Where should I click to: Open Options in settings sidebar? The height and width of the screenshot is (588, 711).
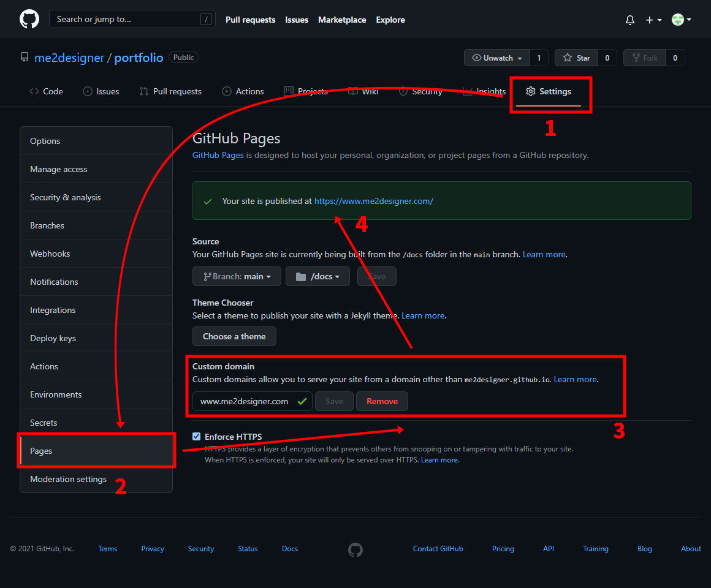[96, 141]
